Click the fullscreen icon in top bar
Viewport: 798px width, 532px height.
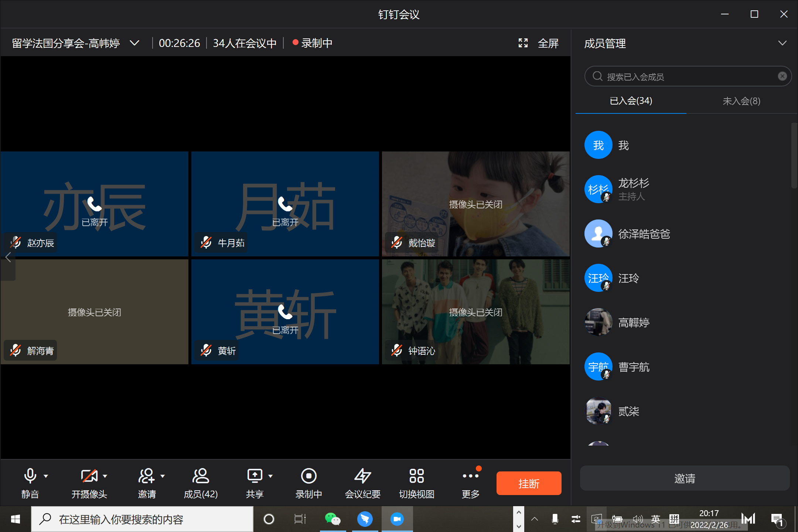[523, 43]
